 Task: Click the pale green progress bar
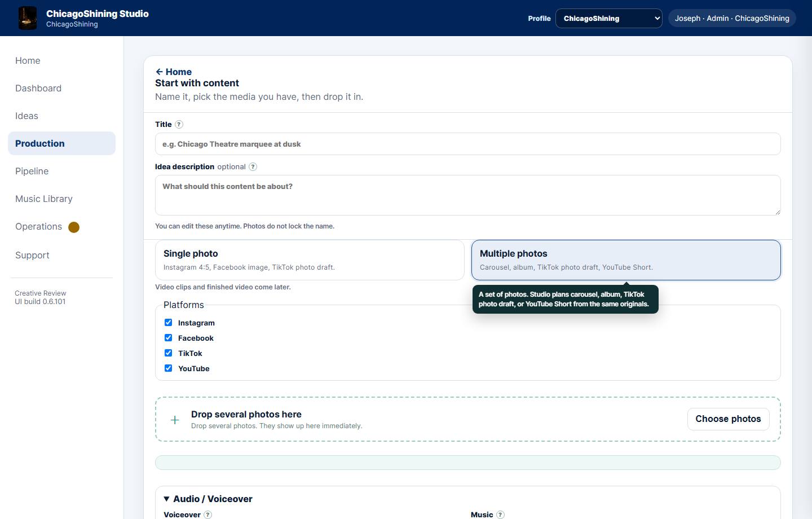pos(468,463)
